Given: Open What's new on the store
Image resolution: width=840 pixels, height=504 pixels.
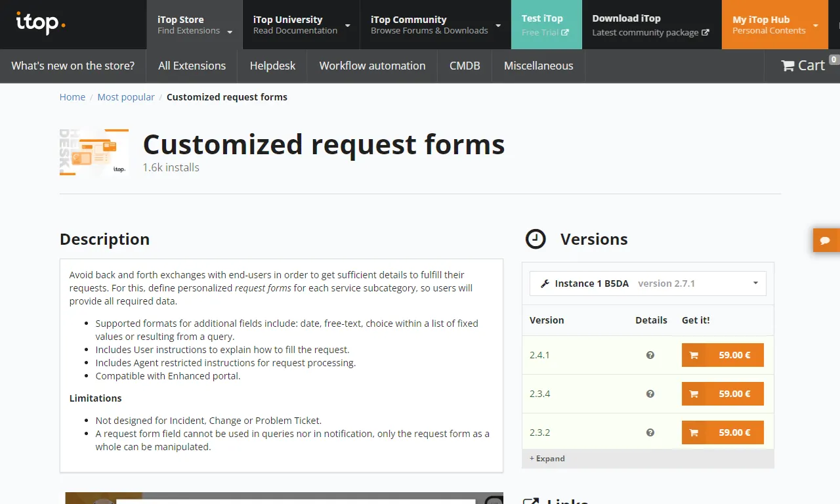Looking at the screenshot, I should point(73,66).
